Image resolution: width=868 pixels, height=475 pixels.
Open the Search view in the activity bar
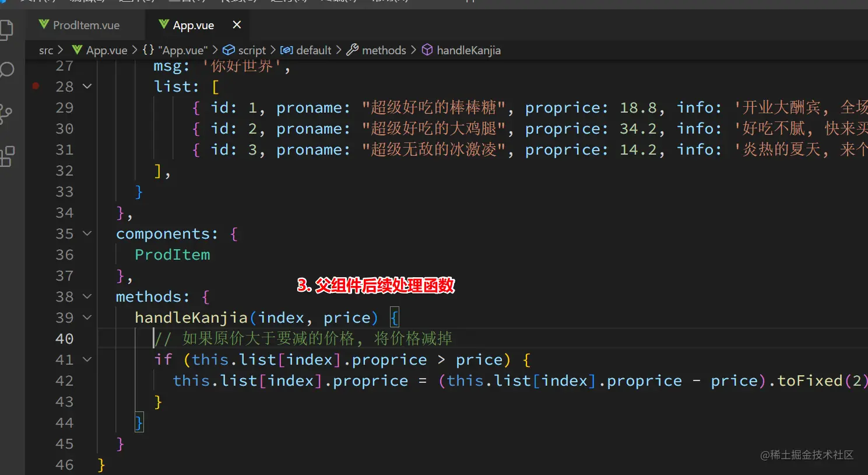[6, 70]
